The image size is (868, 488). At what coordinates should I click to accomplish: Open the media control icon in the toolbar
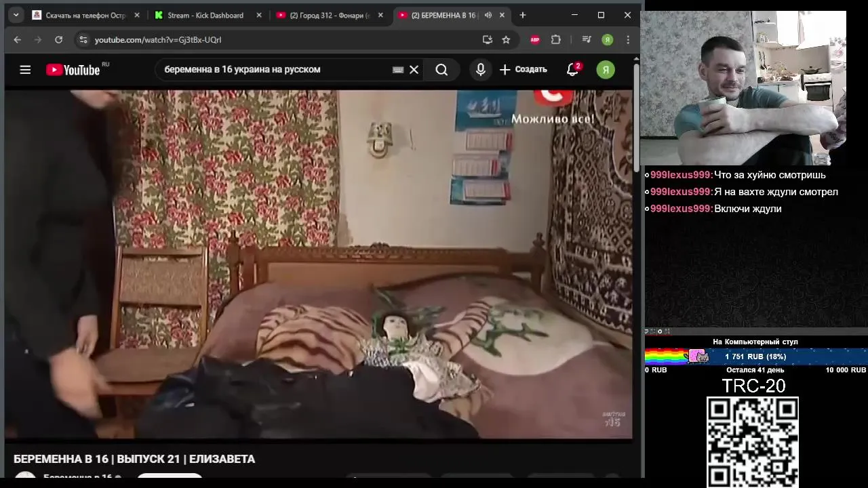click(x=587, y=40)
